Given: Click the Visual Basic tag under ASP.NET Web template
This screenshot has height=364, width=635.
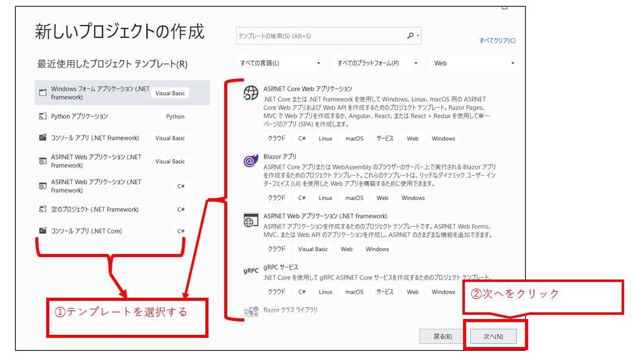Looking at the screenshot, I should [x=313, y=249].
